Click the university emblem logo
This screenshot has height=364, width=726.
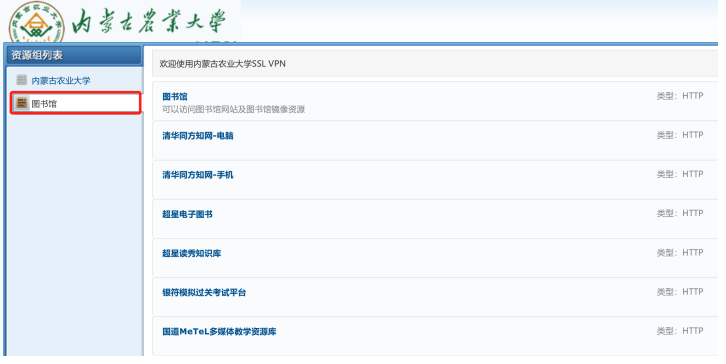[37, 22]
